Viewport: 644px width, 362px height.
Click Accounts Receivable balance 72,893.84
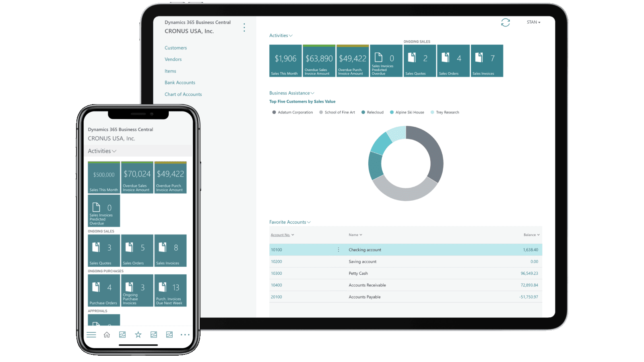[x=529, y=285]
